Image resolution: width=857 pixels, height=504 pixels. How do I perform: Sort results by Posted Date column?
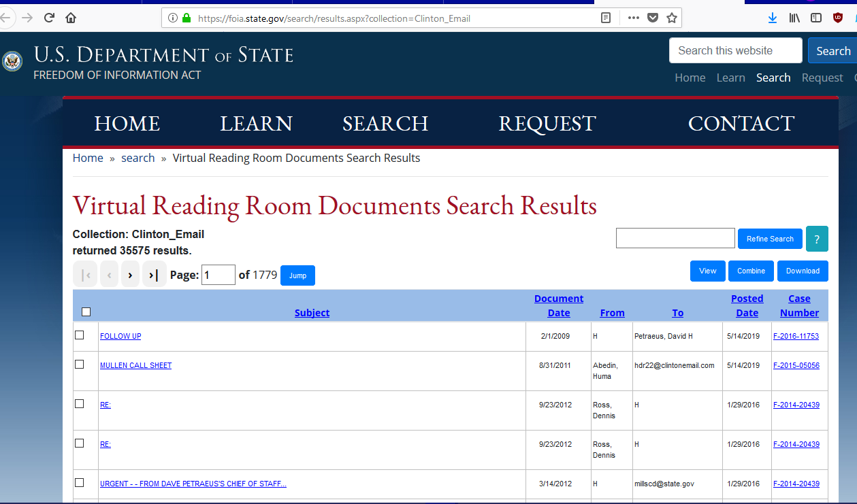[747, 305]
